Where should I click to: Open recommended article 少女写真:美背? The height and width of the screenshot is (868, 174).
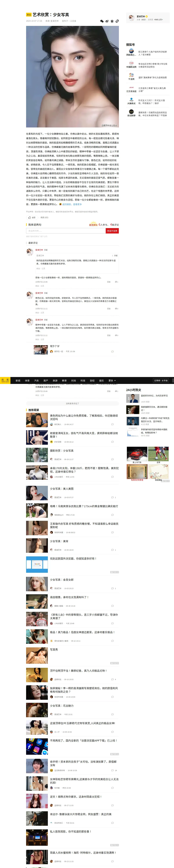[x=59, y=541]
